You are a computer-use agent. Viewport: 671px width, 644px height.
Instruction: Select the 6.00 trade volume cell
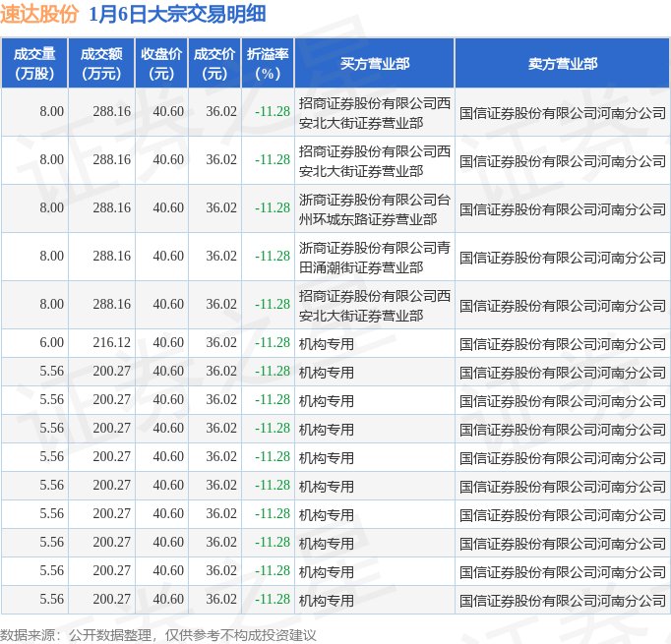pyautogui.click(x=51, y=342)
